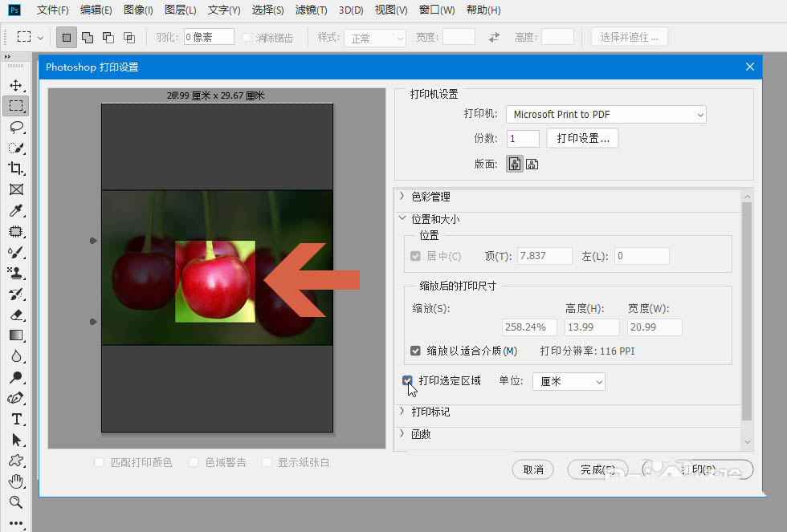Viewport: 787px width, 532px height.
Task: Click the 选择并遮住 button
Action: [630, 37]
